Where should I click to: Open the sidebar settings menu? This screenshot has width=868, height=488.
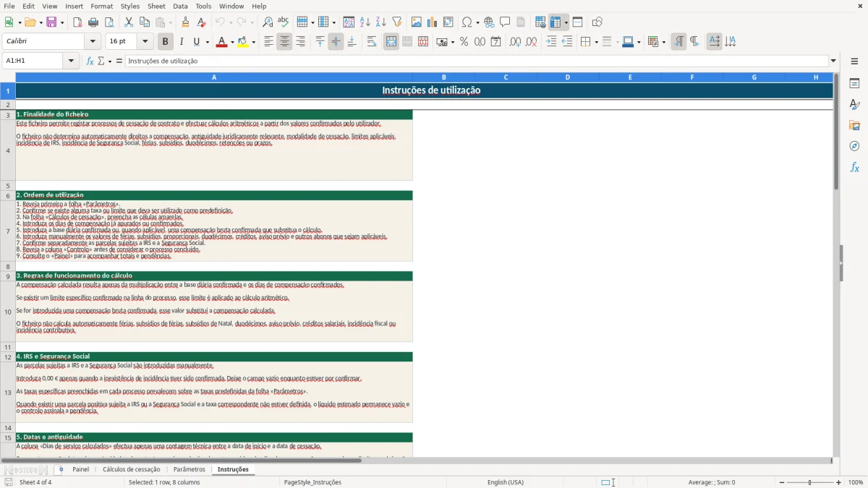pos(854,61)
